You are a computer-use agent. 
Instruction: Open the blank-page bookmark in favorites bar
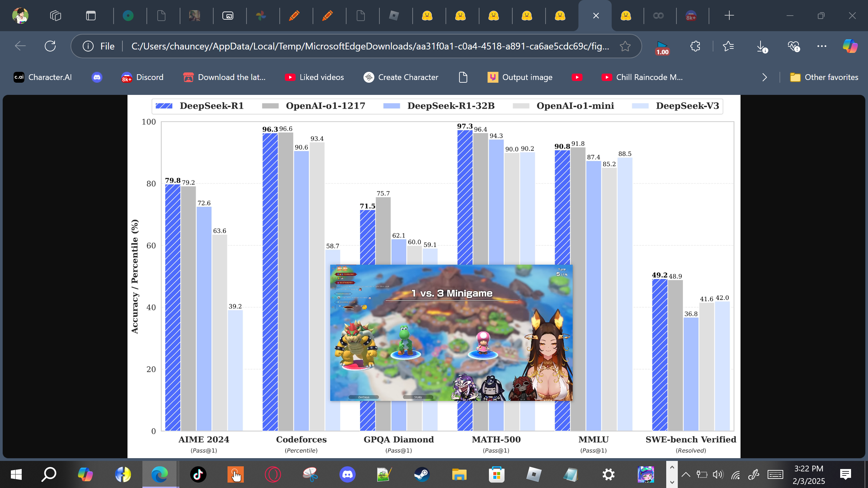click(463, 77)
